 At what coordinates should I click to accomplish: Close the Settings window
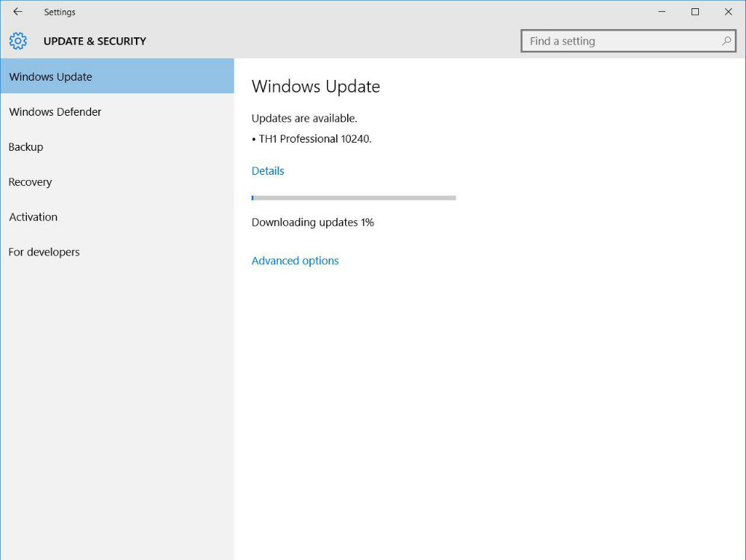(x=728, y=12)
